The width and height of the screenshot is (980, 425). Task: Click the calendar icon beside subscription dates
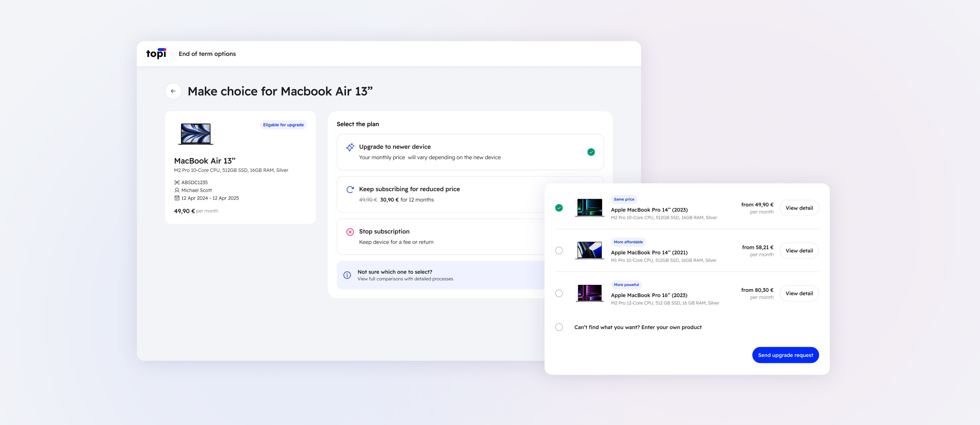pyautogui.click(x=177, y=198)
